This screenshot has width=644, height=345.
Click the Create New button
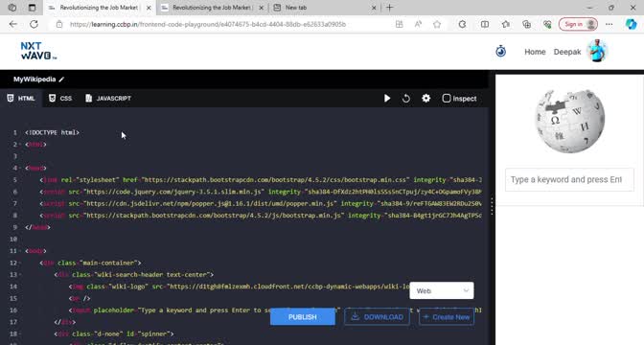coord(447,317)
